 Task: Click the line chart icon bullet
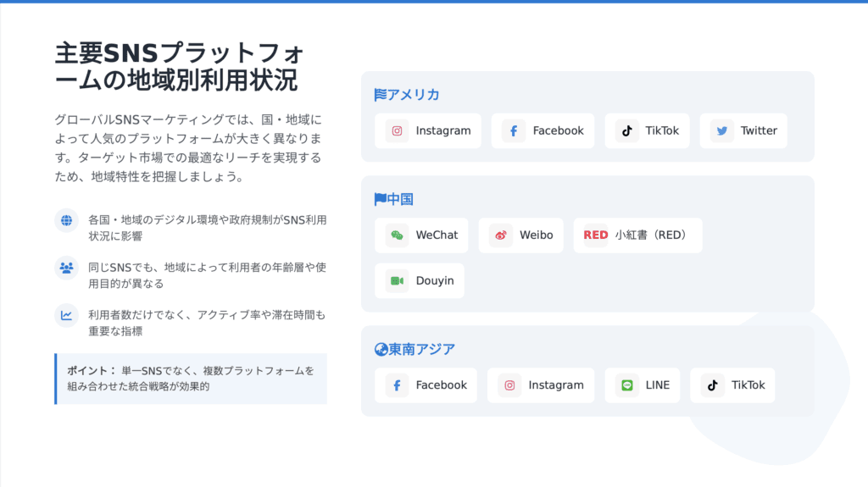tap(66, 315)
